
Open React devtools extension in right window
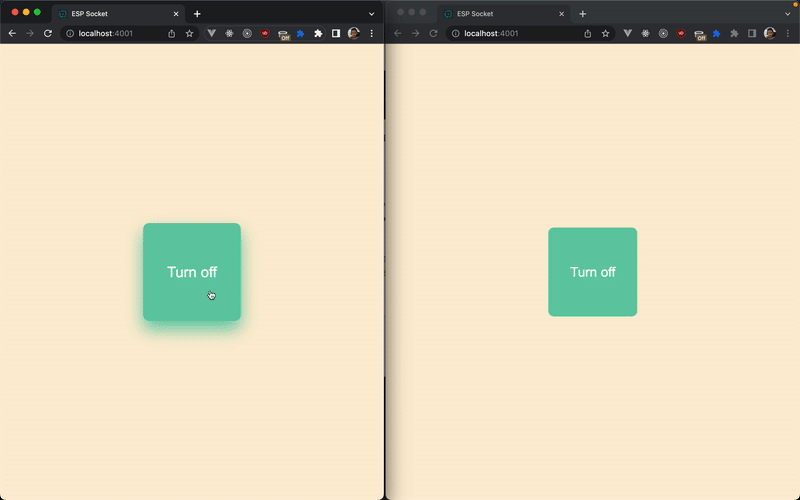(x=646, y=34)
